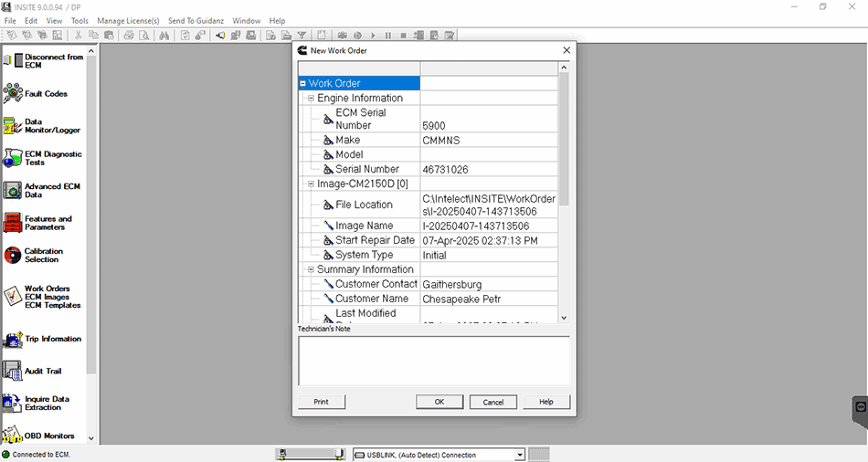Click 'Connected to ECM.' status text
The height and width of the screenshot is (462, 868).
(41, 455)
